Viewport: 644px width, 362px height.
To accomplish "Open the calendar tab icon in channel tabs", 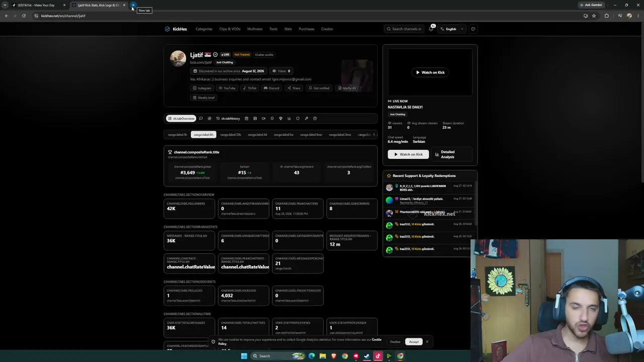I will pos(247,119).
